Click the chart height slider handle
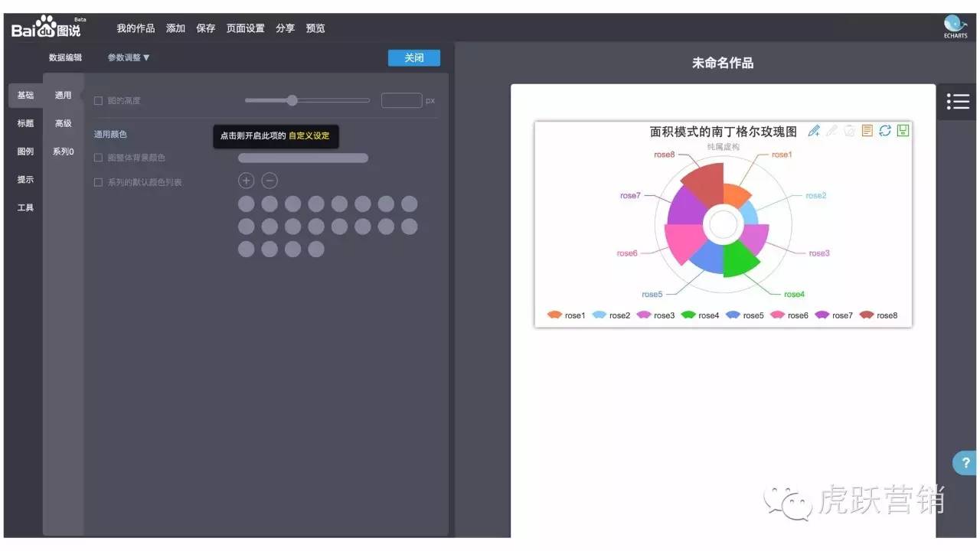Viewport: 980px width, 551px height. click(292, 100)
